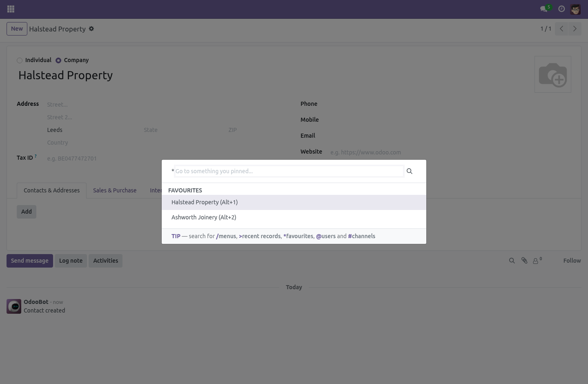Go to next record arrow

pyautogui.click(x=575, y=29)
